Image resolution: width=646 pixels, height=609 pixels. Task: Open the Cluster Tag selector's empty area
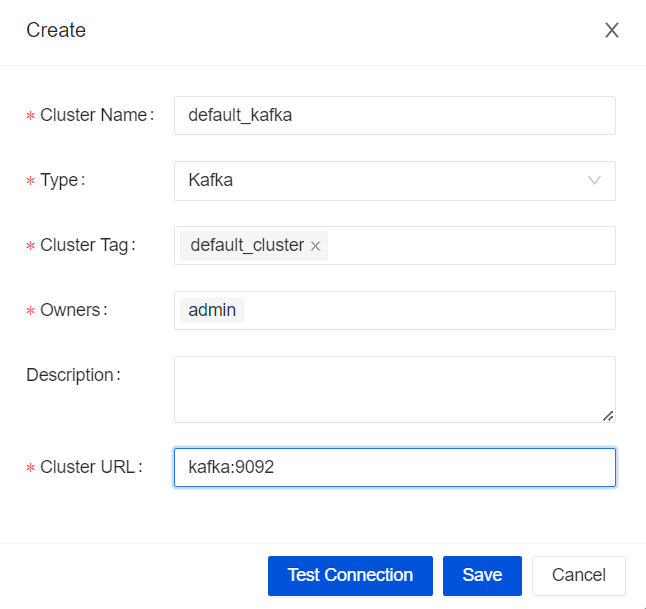470,246
